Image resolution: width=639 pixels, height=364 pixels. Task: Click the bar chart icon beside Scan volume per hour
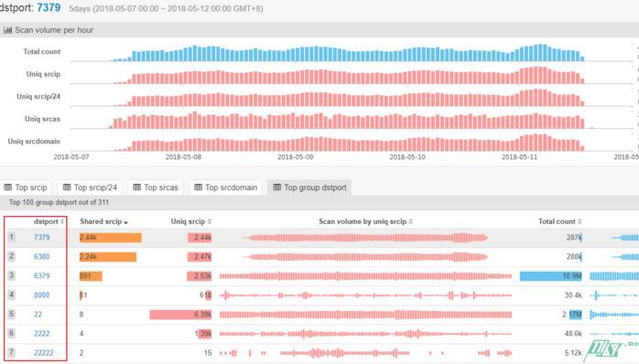coord(7,29)
